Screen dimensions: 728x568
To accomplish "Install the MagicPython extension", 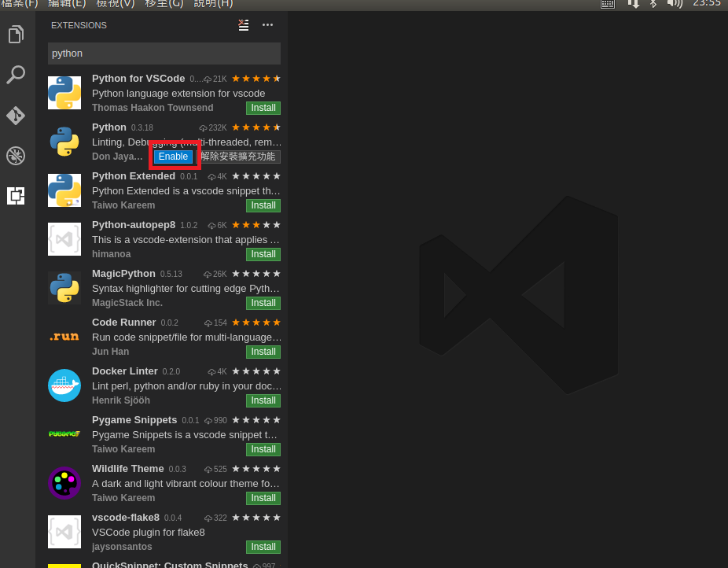I will click(x=263, y=303).
